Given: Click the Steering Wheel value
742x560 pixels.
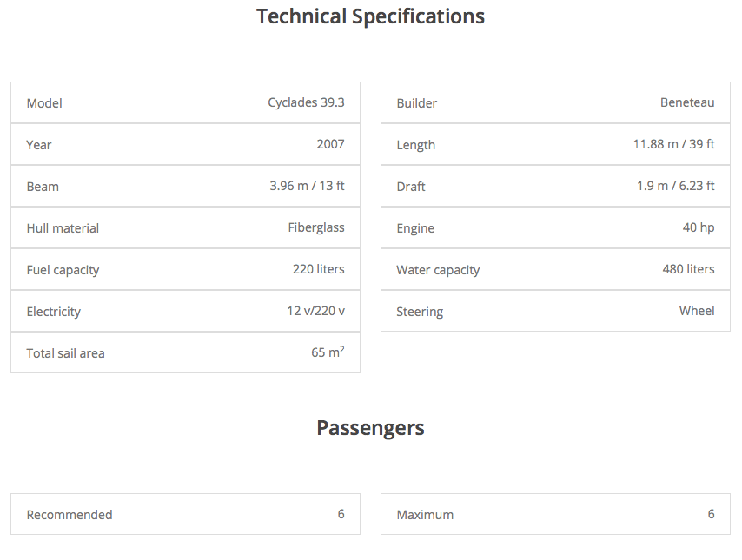Looking at the screenshot, I should [x=697, y=311].
